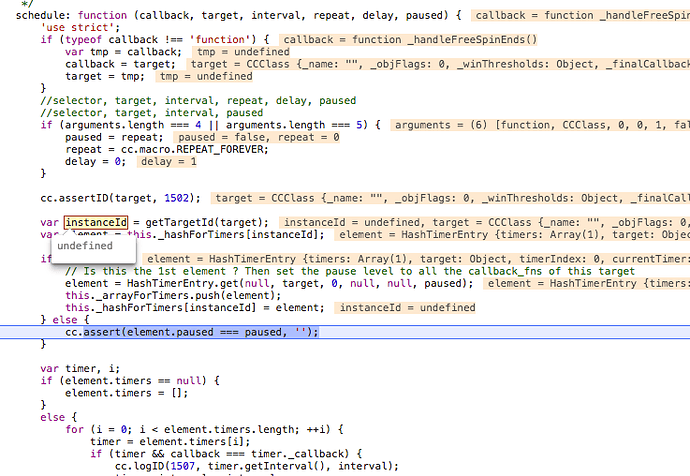Screen dimensions: 690x476
Task: Click inline 'instanceId = undefined' after _hashForTimers assignment
Action: pyautogui.click(x=407, y=308)
